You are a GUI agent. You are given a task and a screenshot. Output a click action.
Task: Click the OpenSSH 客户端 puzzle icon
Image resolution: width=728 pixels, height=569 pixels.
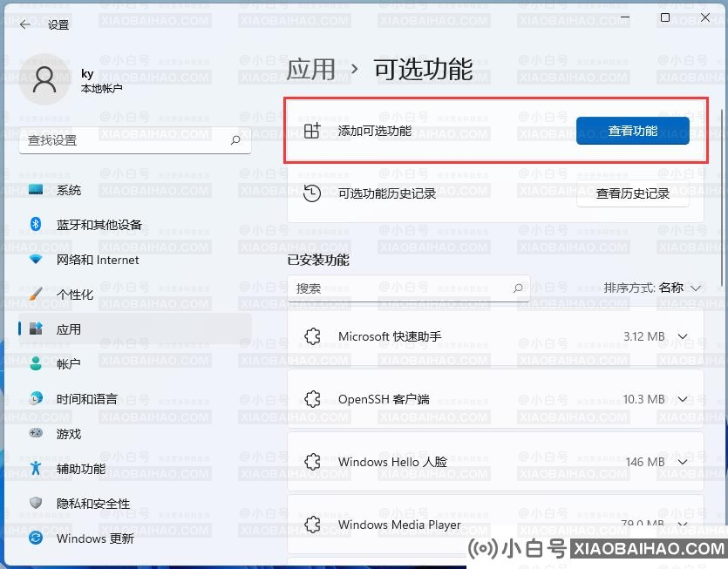(x=312, y=399)
